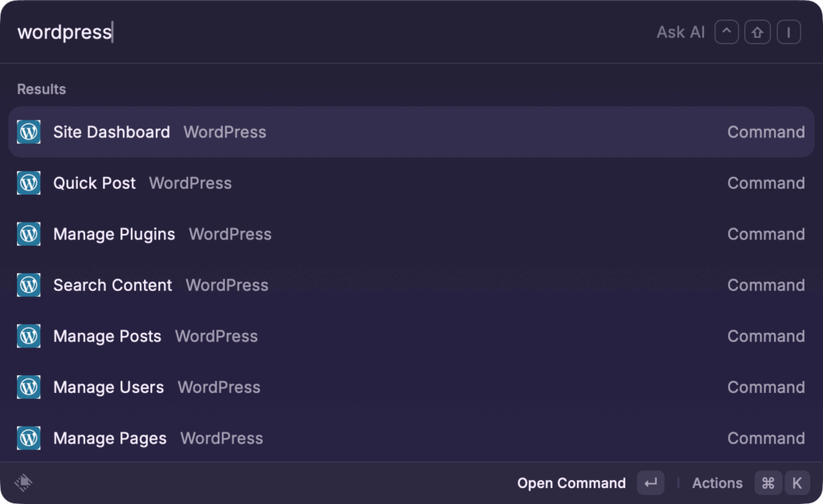
Task: Click the Command label on Manage Plugins row
Action: (766, 234)
